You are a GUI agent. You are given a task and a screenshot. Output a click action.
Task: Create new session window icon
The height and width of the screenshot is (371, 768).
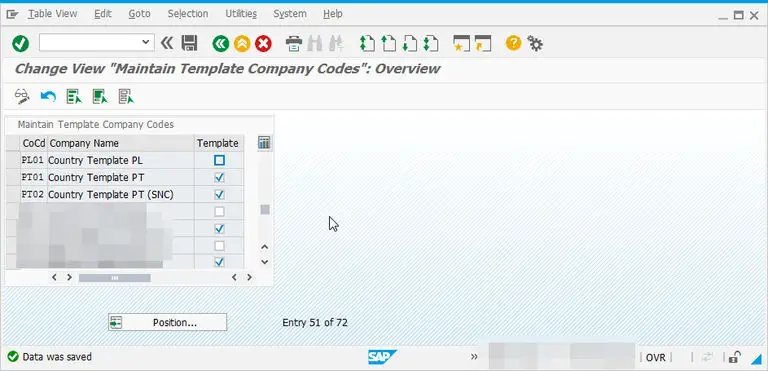click(x=461, y=44)
